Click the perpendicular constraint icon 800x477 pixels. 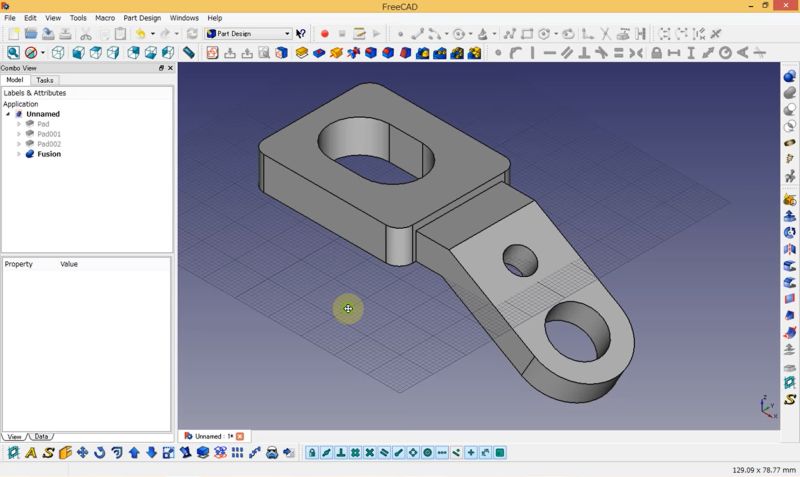[x=584, y=53]
